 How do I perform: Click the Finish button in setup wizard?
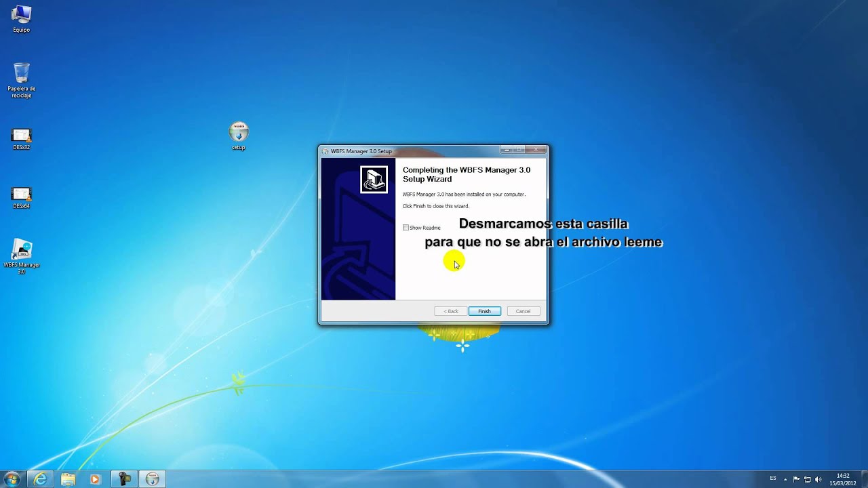click(484, 311)
